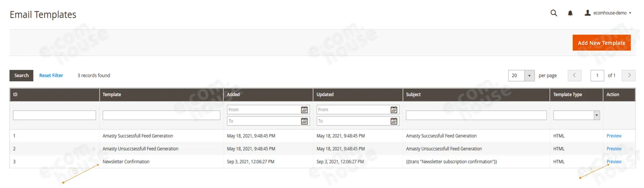Click the Search button
This screenshot has width=644, height=188.
pyautogui.click(x=21, y=75)
